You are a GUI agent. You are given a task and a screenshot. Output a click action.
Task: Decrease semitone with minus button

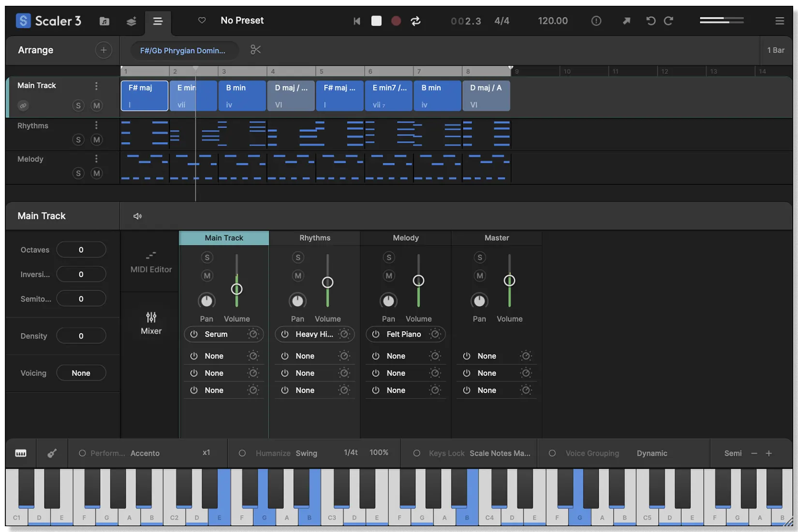[754, 453]
